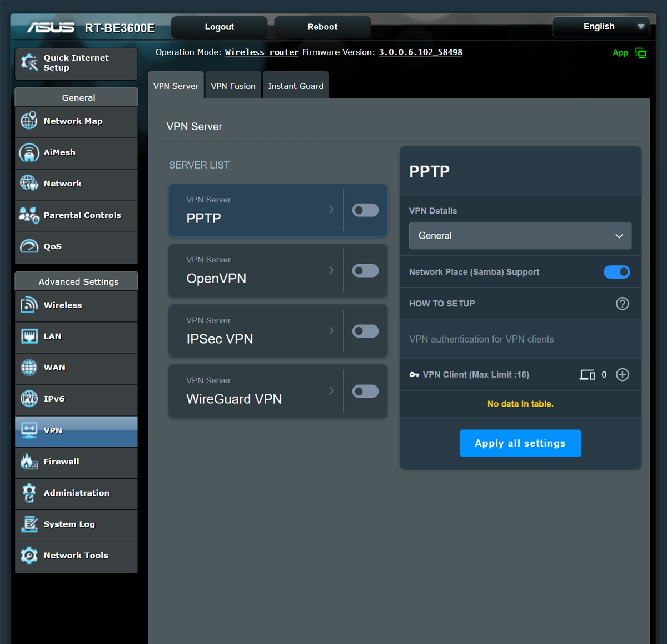667x644 pixels.
Task: Open Quick Internet Setup wizard icon
Action: point(29,63)
